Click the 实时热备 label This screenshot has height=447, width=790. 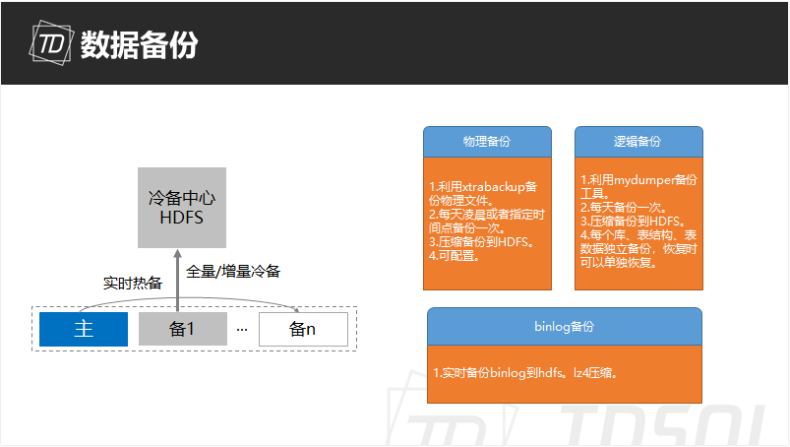point(133,283)
